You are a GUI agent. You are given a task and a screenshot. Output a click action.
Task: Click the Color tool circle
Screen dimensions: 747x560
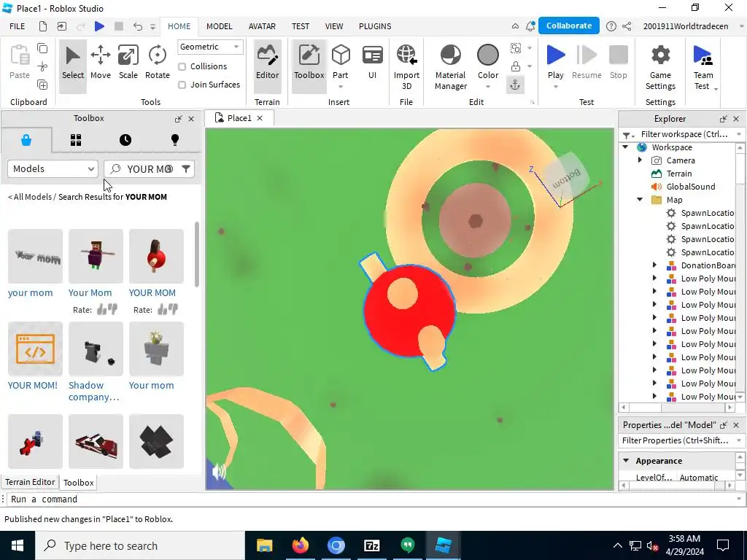[488, 55]
